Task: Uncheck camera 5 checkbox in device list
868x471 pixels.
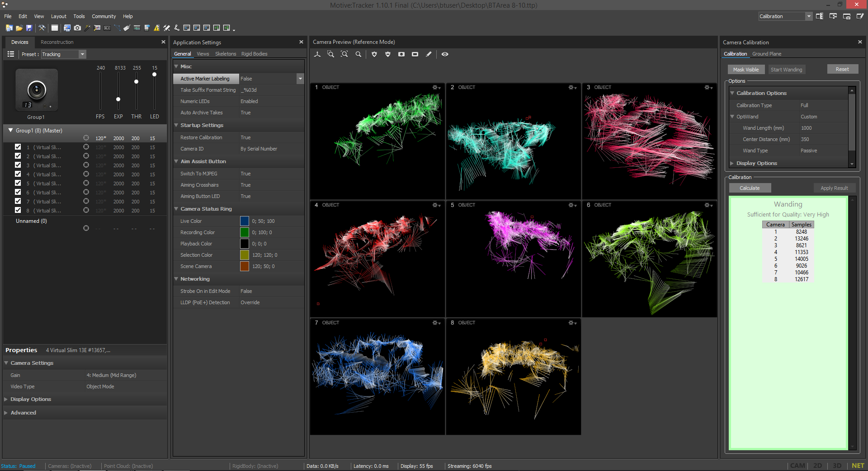Action: [x=18, y=183]
